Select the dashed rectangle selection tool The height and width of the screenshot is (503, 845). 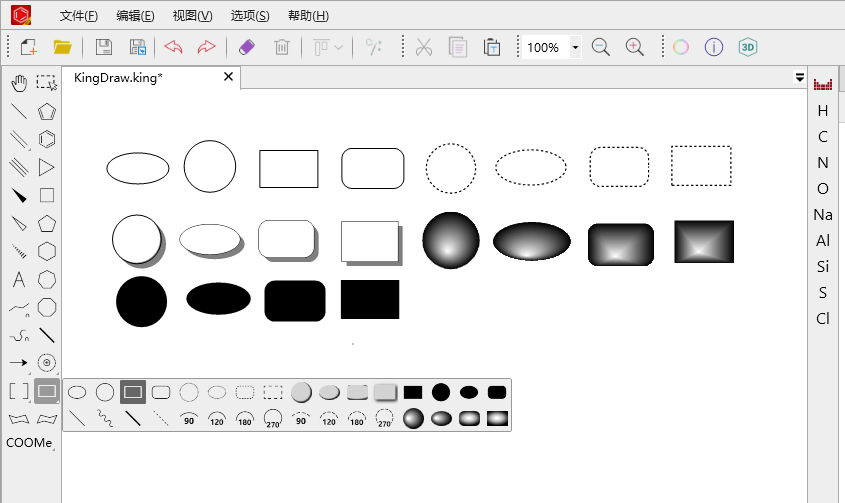coord(47,82)
